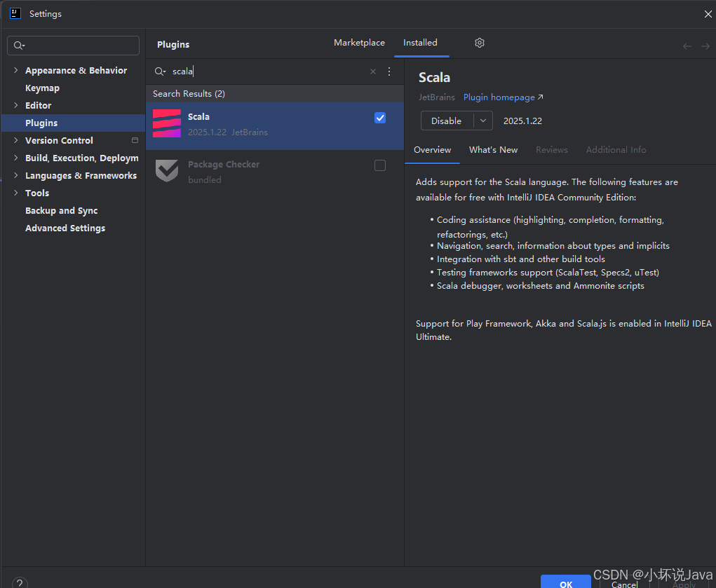This screenshot has width=716, height=588.
Task: Click the 2025.1.22 version label
Action: (x=523, y=121)
